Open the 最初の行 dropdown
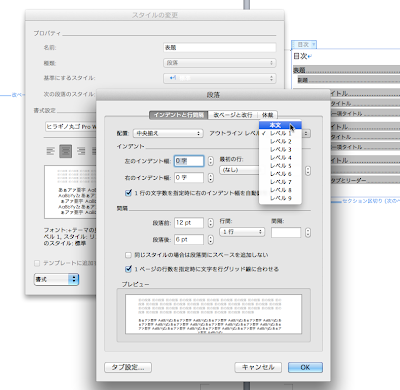Viewport: 400px width, 390px height. click(x=239, y=170)
